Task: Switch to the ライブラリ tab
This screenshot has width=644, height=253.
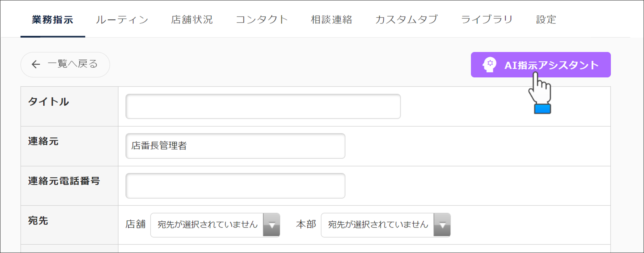Action: pos(487,19)
